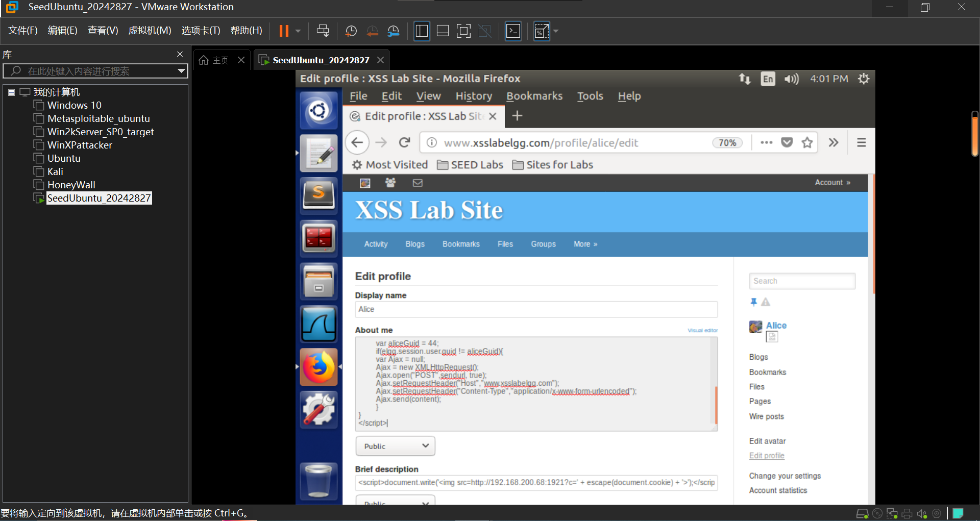Click the stretch guest display icon

click(x=541, y=31)
